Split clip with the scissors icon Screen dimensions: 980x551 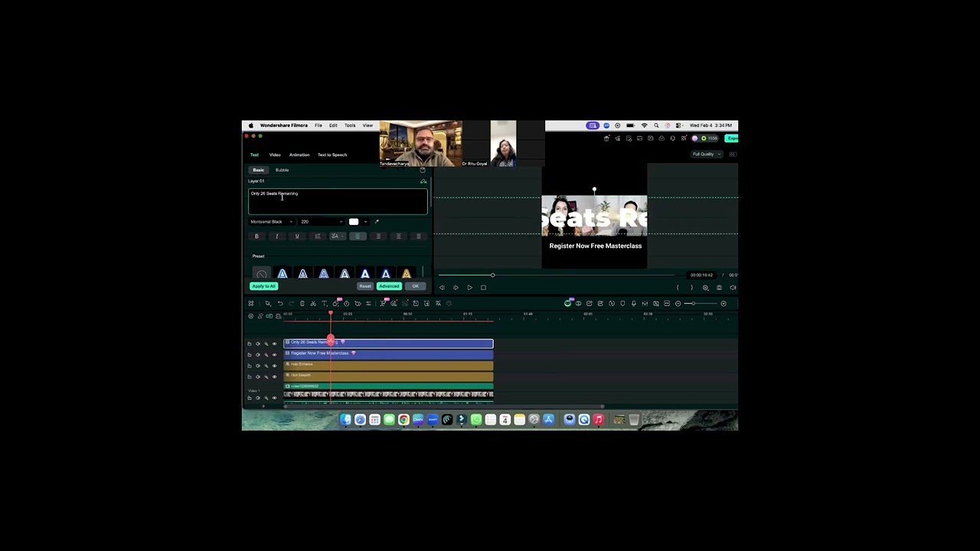313,304
